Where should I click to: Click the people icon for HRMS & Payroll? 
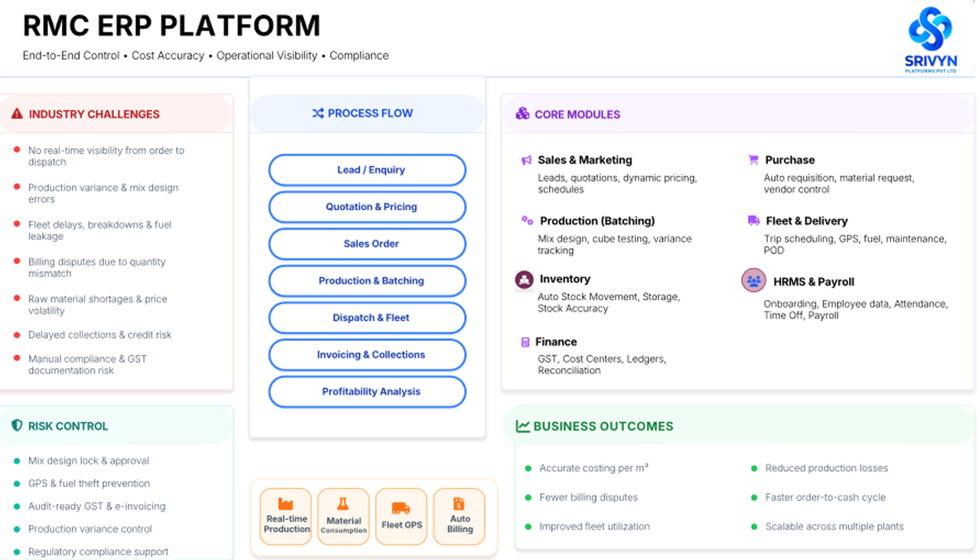point(754,281)
